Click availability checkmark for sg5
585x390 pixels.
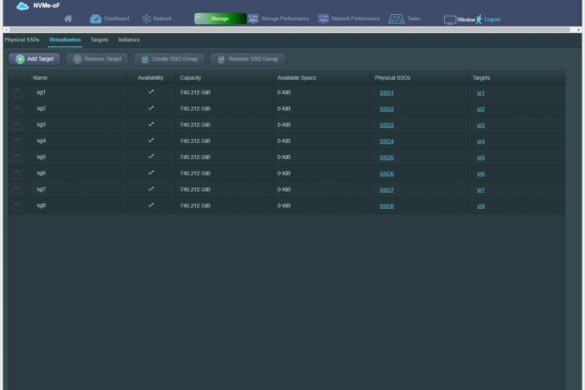point(151,156)
